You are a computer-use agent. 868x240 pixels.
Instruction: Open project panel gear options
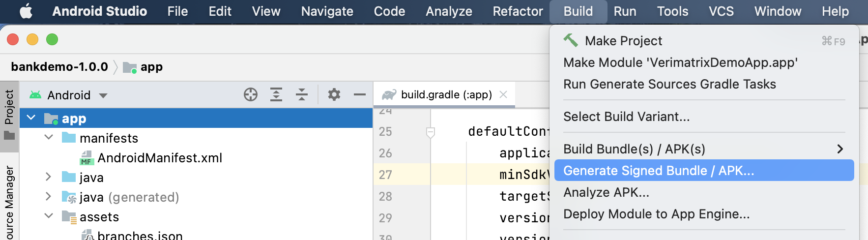coord(334,94)
